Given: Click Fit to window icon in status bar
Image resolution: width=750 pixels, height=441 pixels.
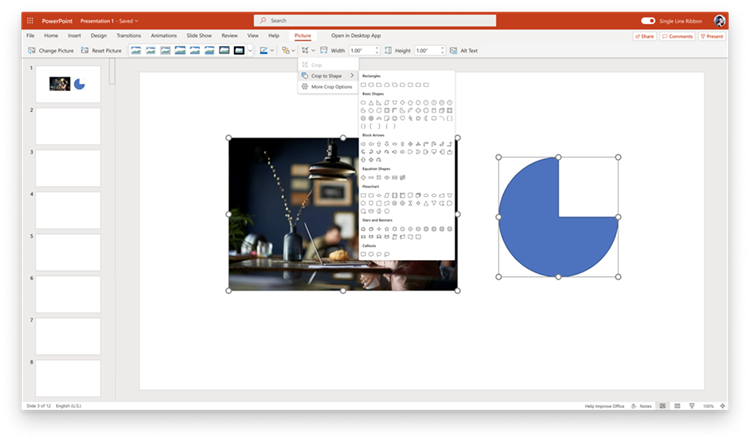Looking at the screenshot, I should point(723,406).
